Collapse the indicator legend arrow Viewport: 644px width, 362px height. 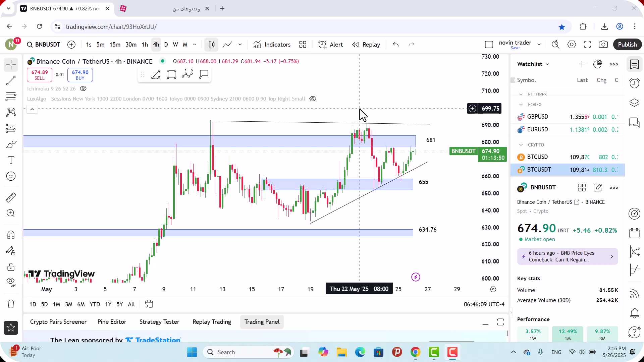[x=32, y=109]
